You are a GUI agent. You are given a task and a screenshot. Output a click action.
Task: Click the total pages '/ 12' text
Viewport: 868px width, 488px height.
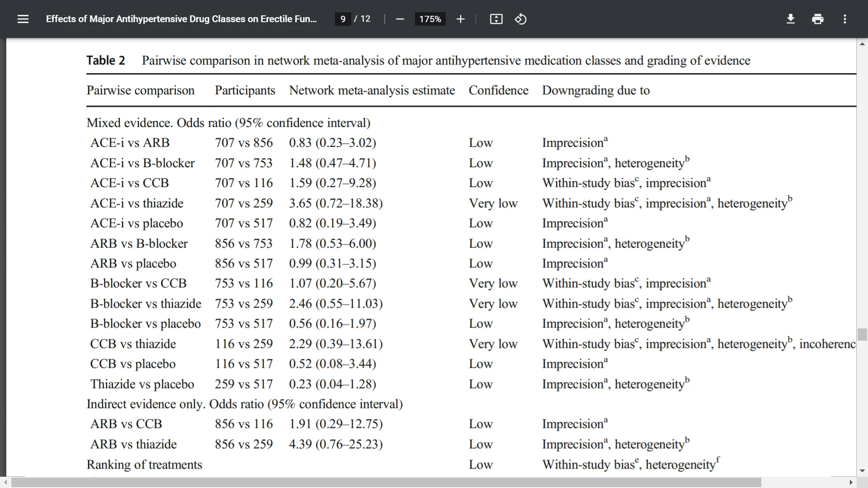362,19
